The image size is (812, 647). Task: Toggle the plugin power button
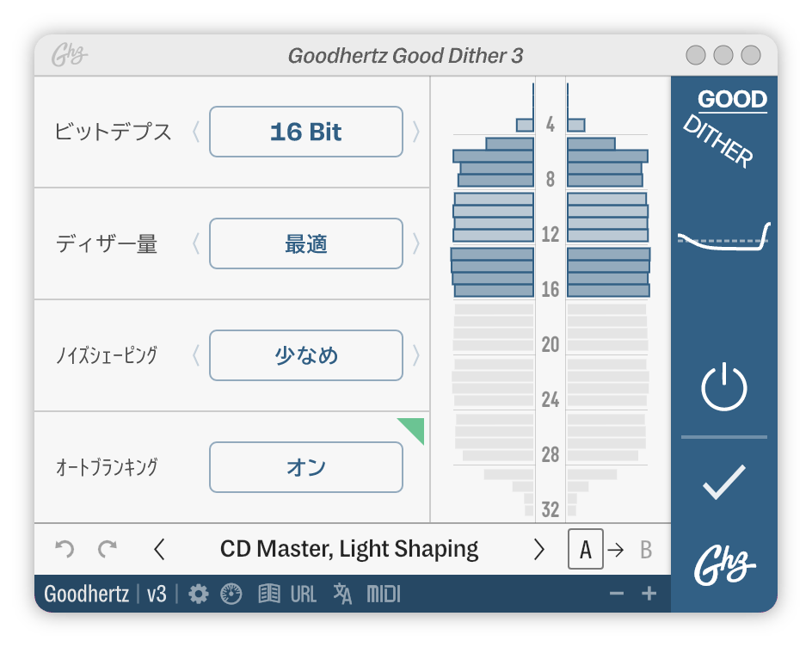coord(724,387)
